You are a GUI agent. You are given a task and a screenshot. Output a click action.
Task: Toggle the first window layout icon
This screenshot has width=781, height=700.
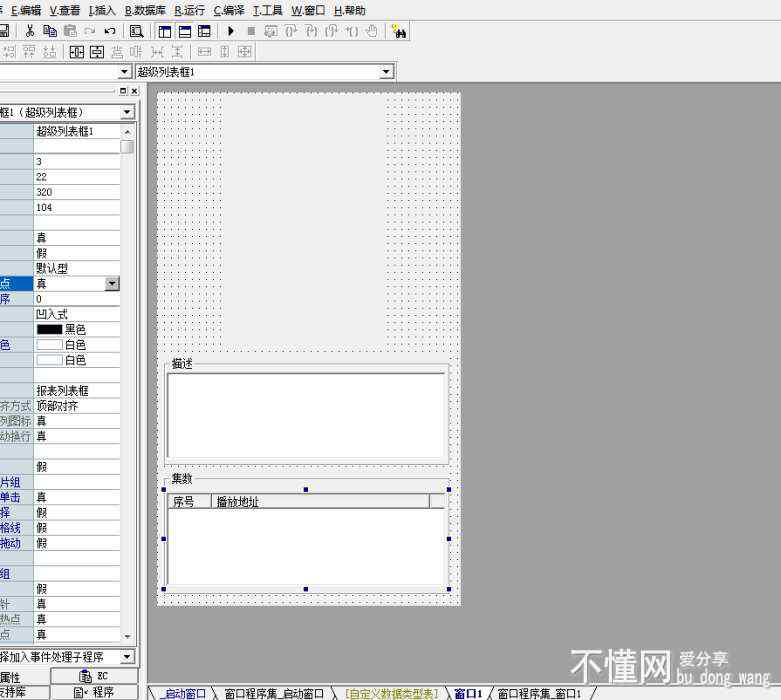(165, 32)
